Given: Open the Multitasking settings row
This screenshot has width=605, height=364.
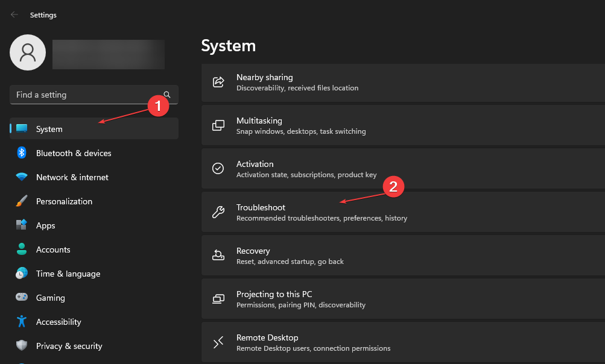Looking at the screenshot, I should (x=398, y=125).
